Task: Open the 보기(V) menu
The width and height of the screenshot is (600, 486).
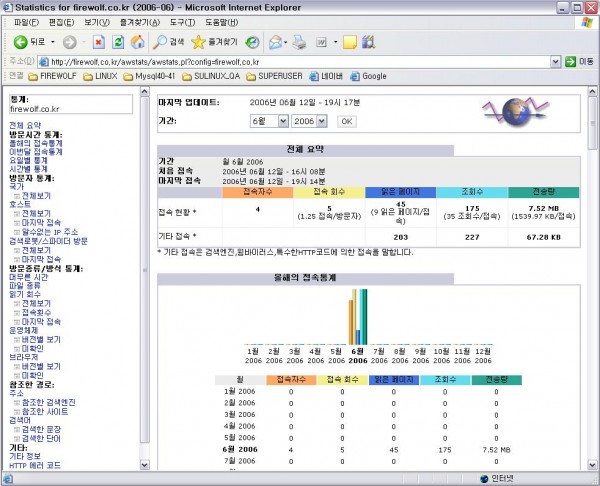Action: pos(97,22)
